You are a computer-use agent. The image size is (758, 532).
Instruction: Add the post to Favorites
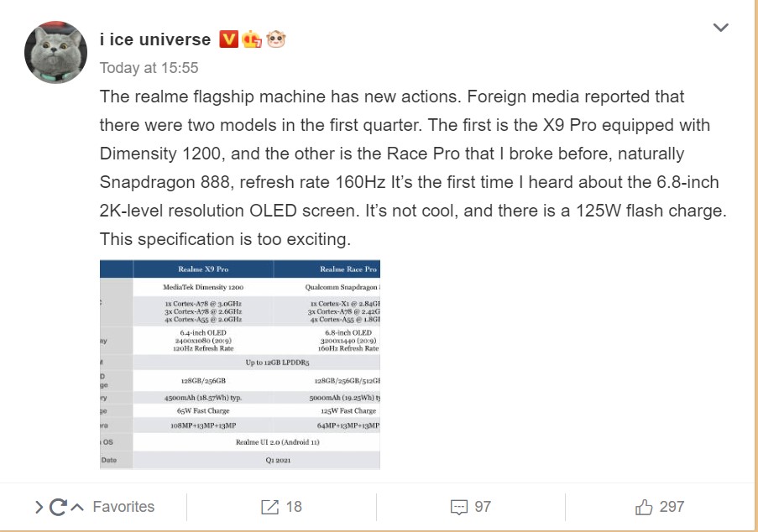(123, 506)
